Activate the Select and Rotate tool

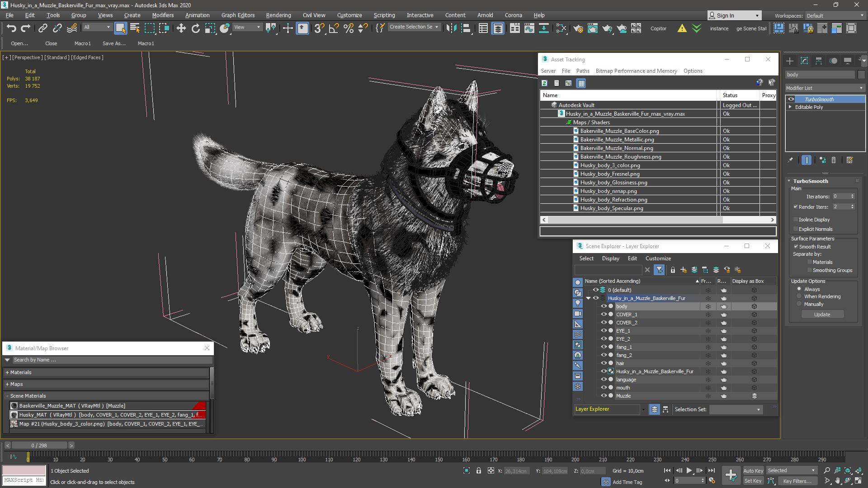coord(195,28)
